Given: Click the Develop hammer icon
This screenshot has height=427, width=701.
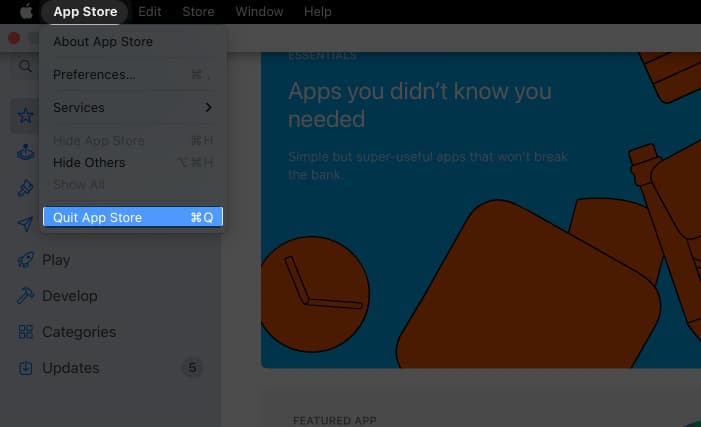Looking at the screenshot, I should click(x=25, y=296).
